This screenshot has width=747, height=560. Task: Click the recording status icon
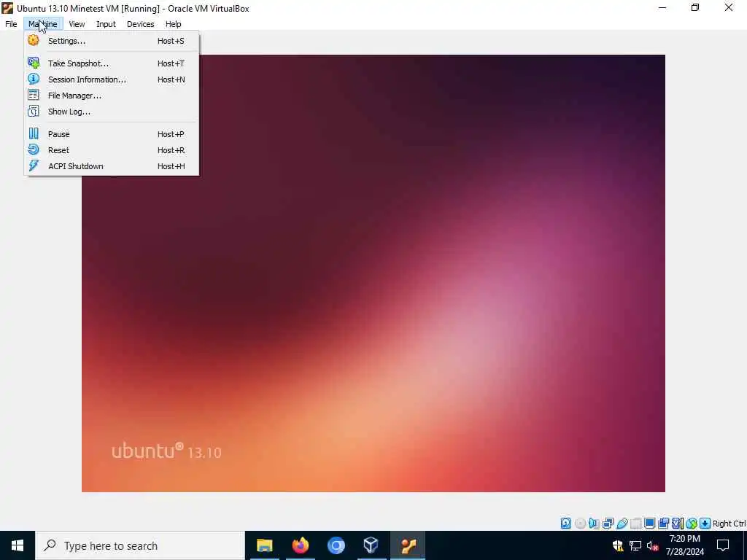click(x=663, y=524)
